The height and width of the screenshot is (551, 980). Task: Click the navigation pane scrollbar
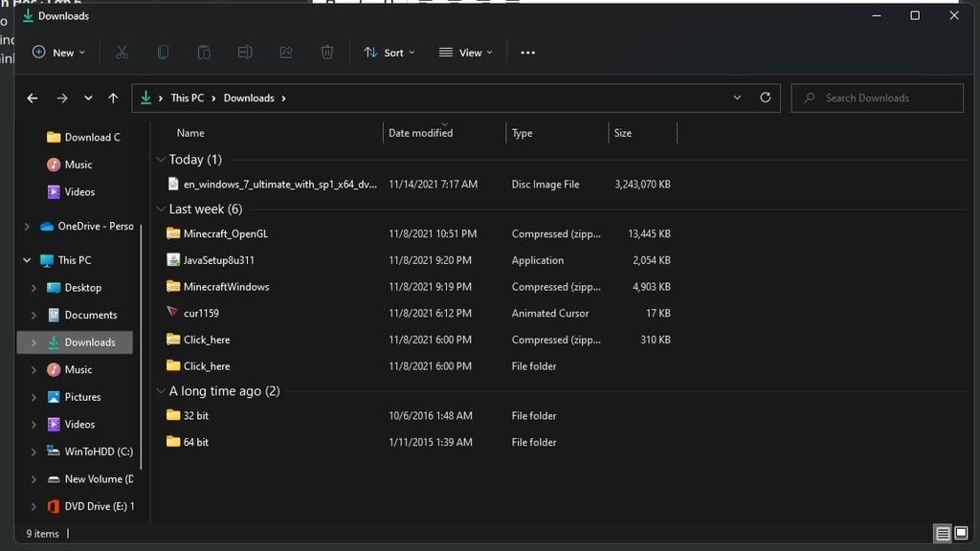pos(142,346)
